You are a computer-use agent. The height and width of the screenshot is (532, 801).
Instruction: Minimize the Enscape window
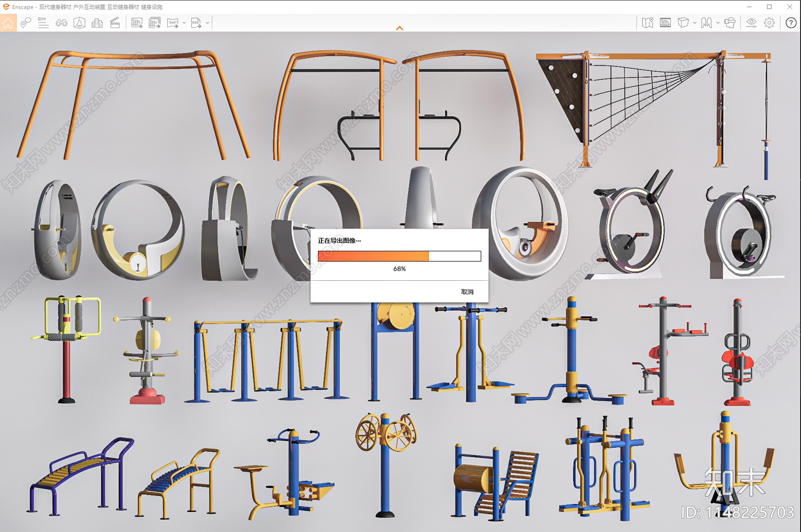[749, 7]
